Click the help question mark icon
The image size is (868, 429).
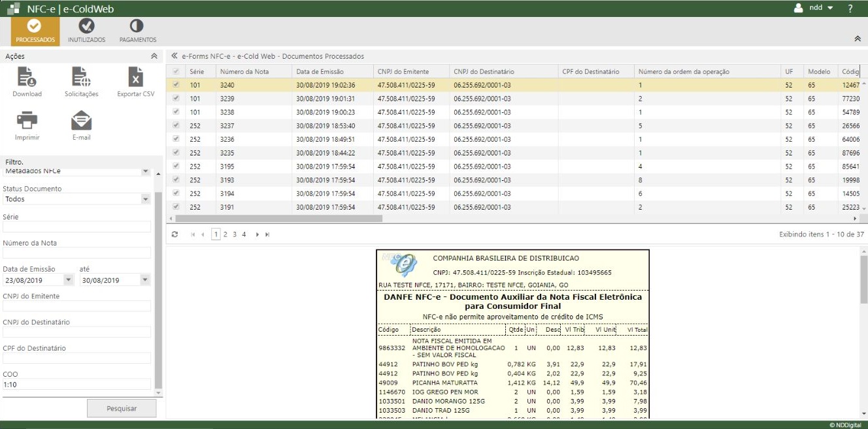[850, 8]
